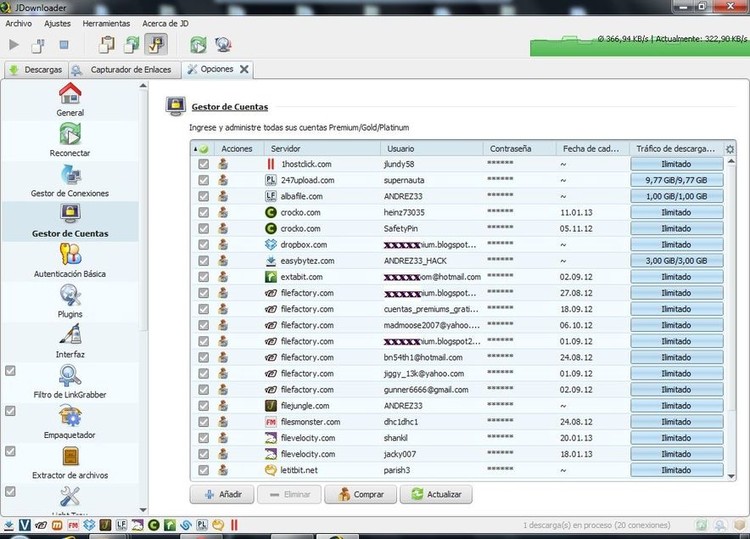Image resolution: width=750 pixels, height=539 pixels.
Task: Click the blue stop downloads icon
Action: 64,45
